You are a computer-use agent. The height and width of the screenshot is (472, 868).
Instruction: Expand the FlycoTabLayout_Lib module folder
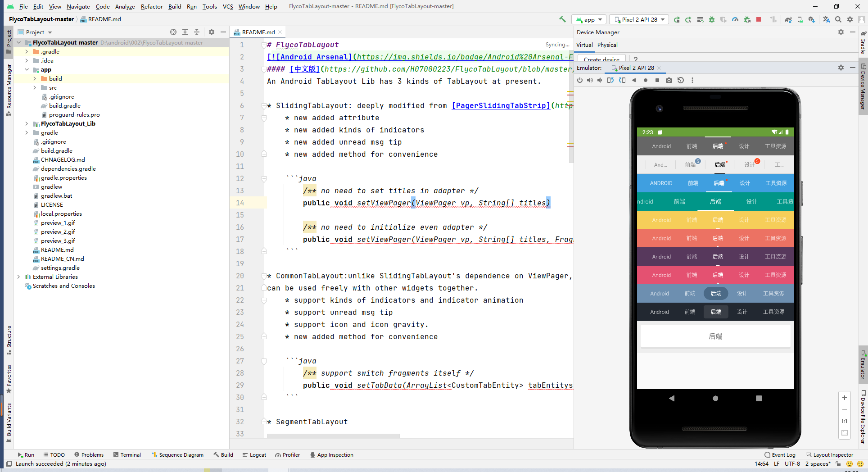pos(27,124)
